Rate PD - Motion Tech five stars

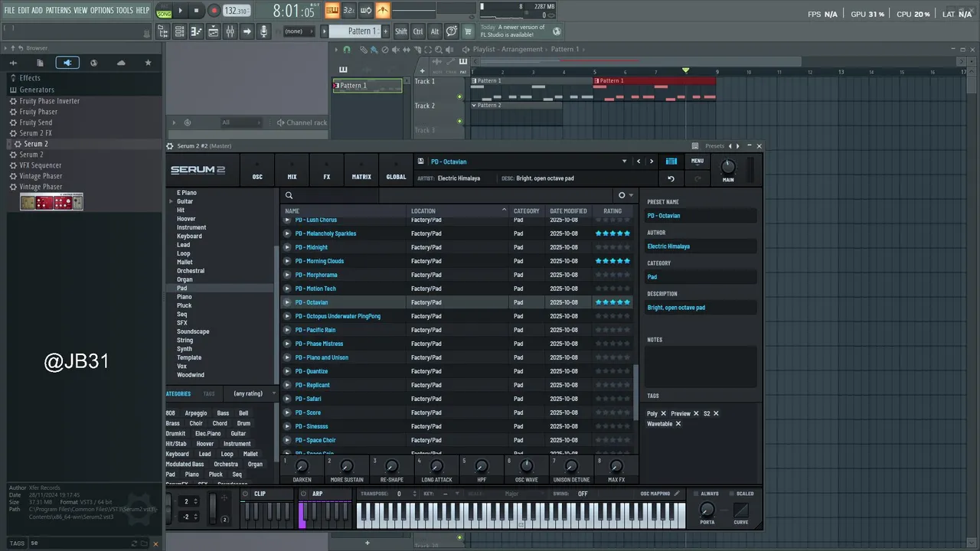628,289
